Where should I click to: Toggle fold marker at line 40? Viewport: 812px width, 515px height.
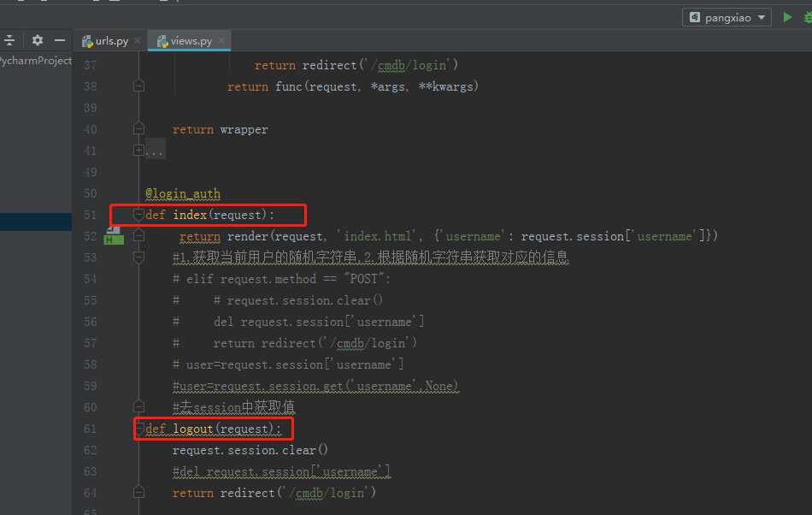coord(138,128)
